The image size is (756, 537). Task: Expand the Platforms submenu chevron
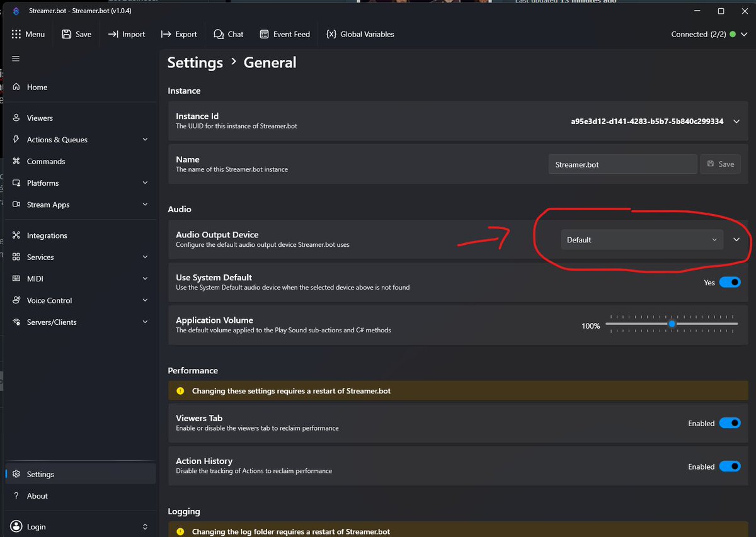(146, 183)
